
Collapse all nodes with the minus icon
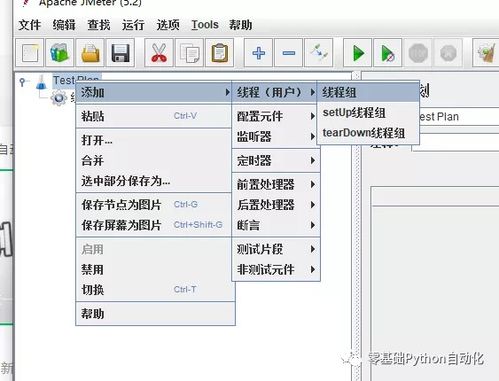click(289, 53)
